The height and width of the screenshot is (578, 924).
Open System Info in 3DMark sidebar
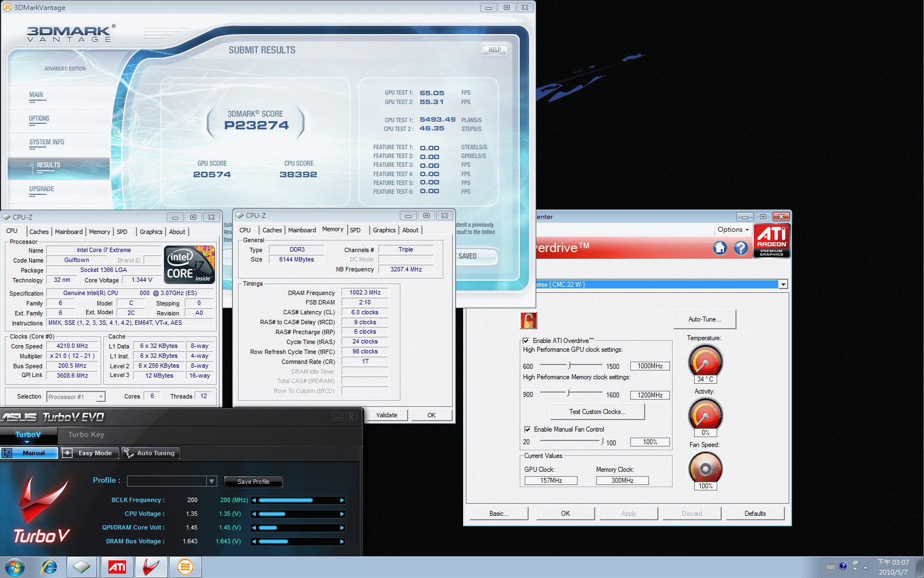[47, 142]
